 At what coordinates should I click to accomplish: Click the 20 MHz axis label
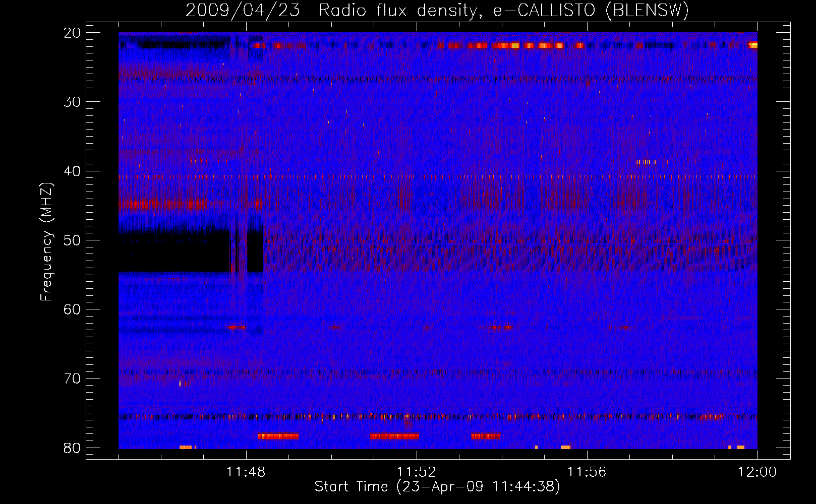[x=72, y=33]
